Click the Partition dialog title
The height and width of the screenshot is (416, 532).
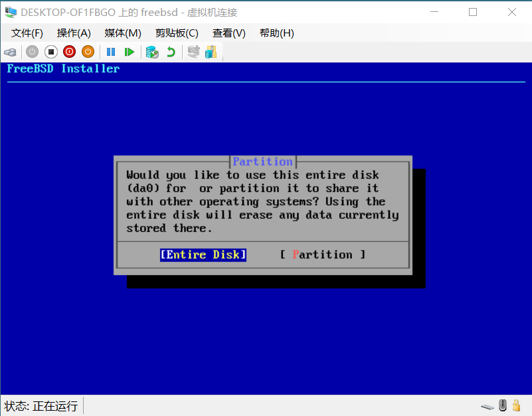point(262,161)
